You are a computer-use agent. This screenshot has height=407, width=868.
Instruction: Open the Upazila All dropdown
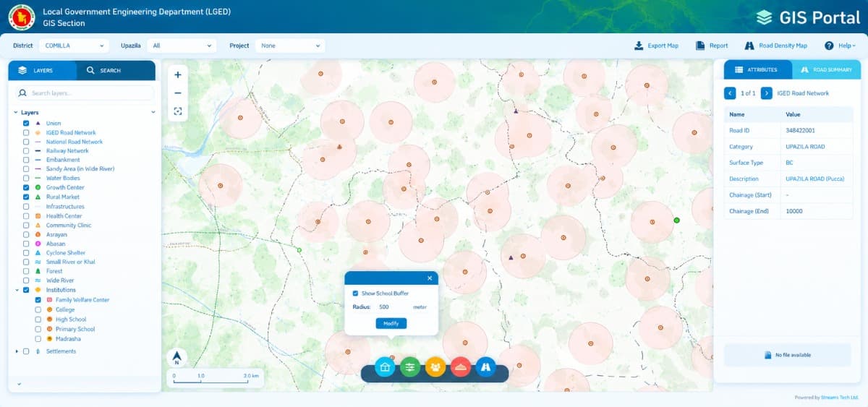point(182,46)
